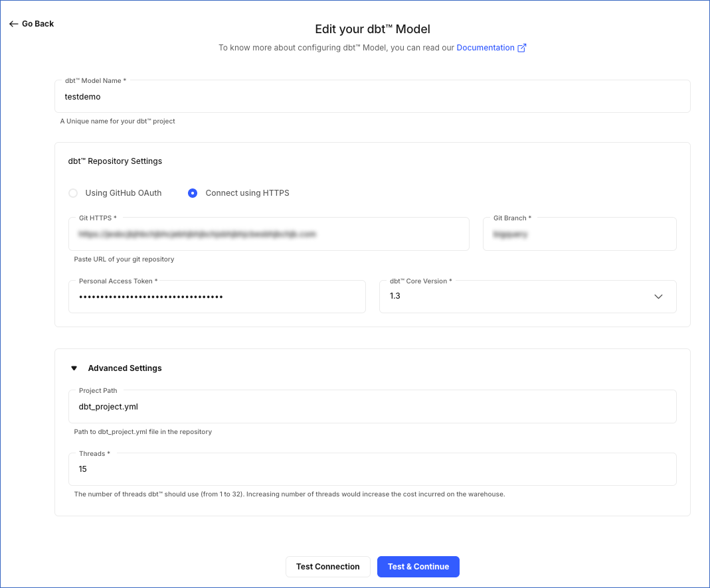Click the chevron arrow in dbt Core Version
The height and width of the screenshot is (588, 710).
tap(658, 297)
